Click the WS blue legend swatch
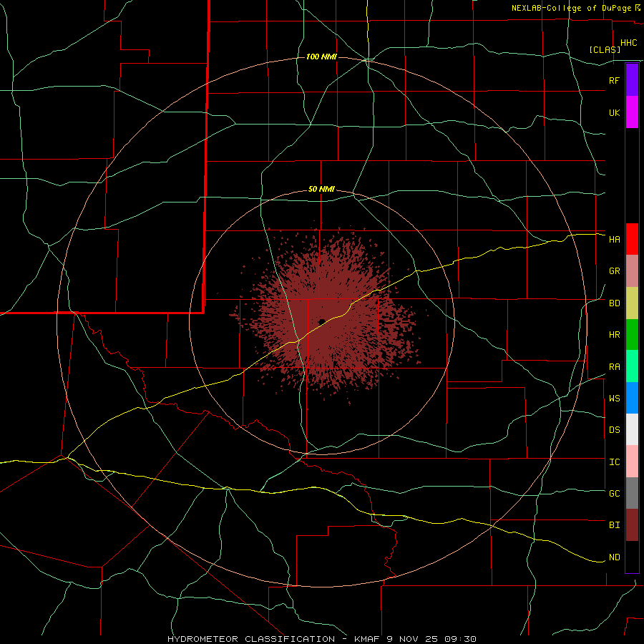Screen dimensions: 644x644 [632, 398]
